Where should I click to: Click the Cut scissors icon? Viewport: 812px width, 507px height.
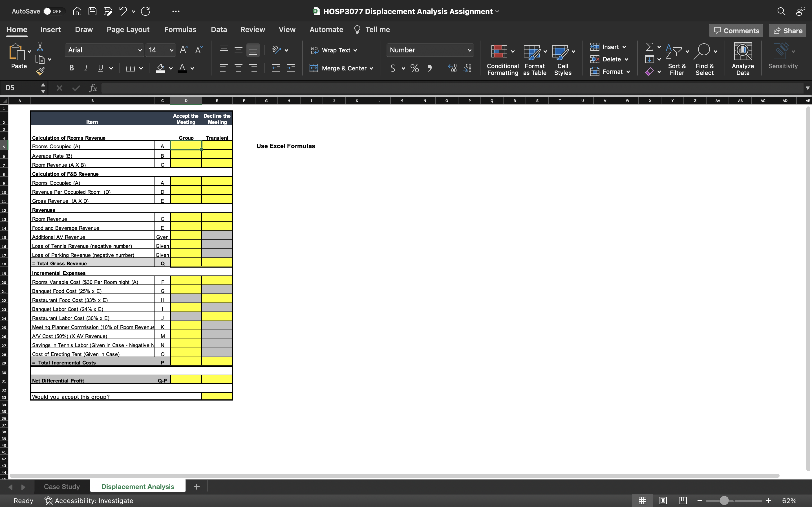40,47
